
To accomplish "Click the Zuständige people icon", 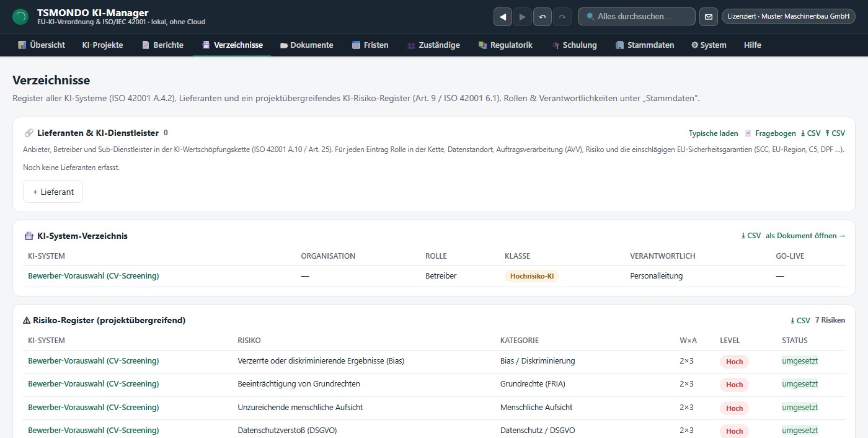I will [x=411, y=45].
